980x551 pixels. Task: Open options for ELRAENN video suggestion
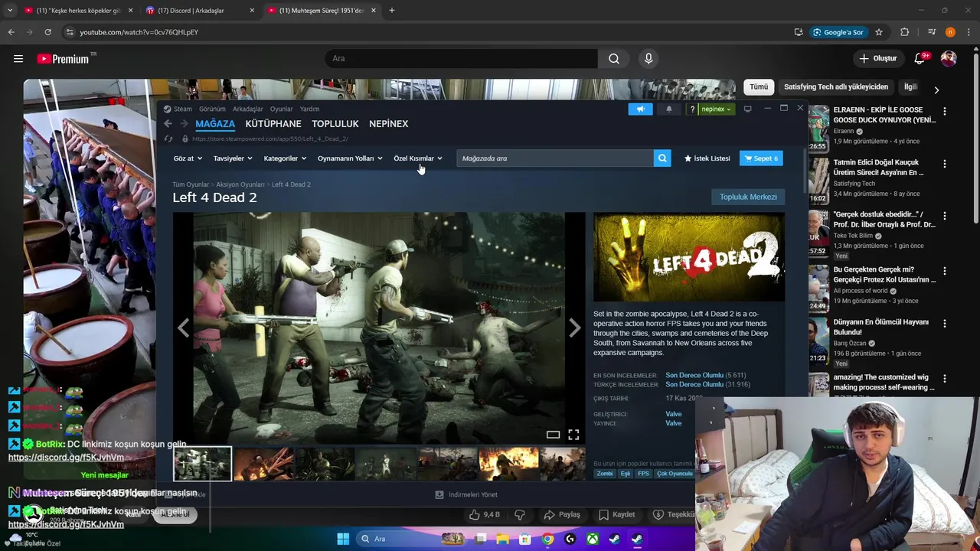click(x=944, y=112)
